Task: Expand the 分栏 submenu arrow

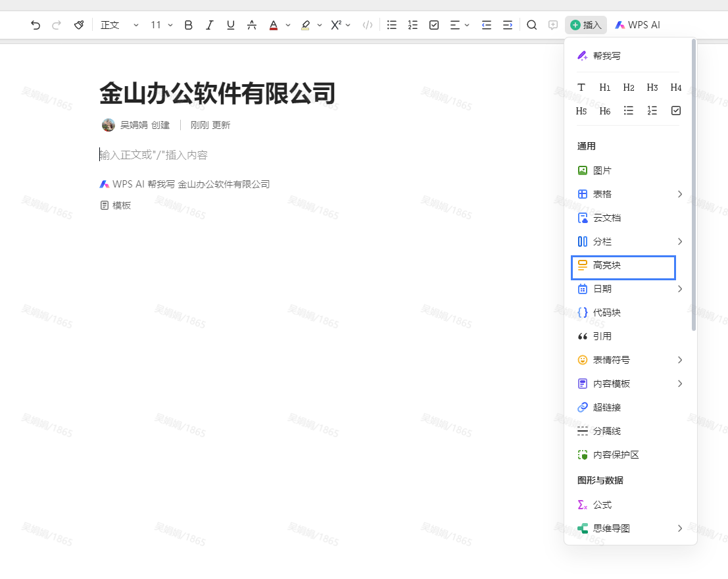Action: pos(680,241)
